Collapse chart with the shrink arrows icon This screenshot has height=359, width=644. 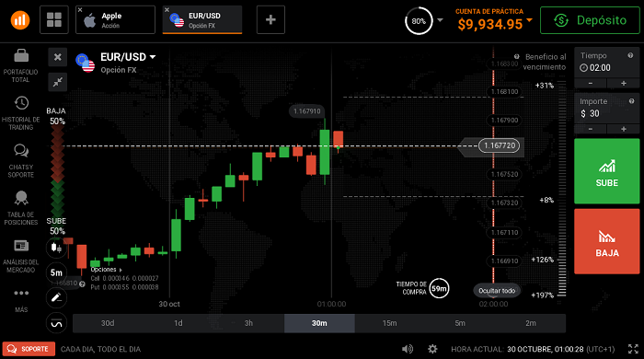(x=57, y=82)
